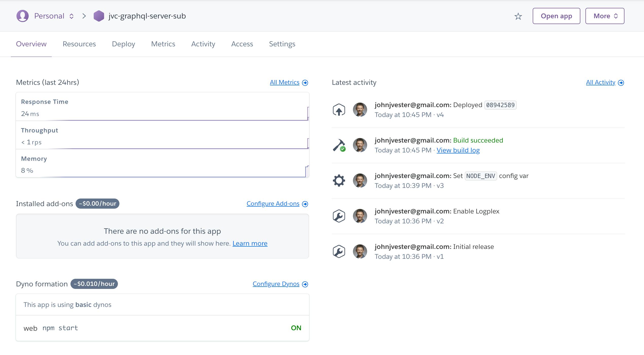Click the purple hexagon app icon
The width and height of the screenshot is (644, 355).
tap(99, 16)
